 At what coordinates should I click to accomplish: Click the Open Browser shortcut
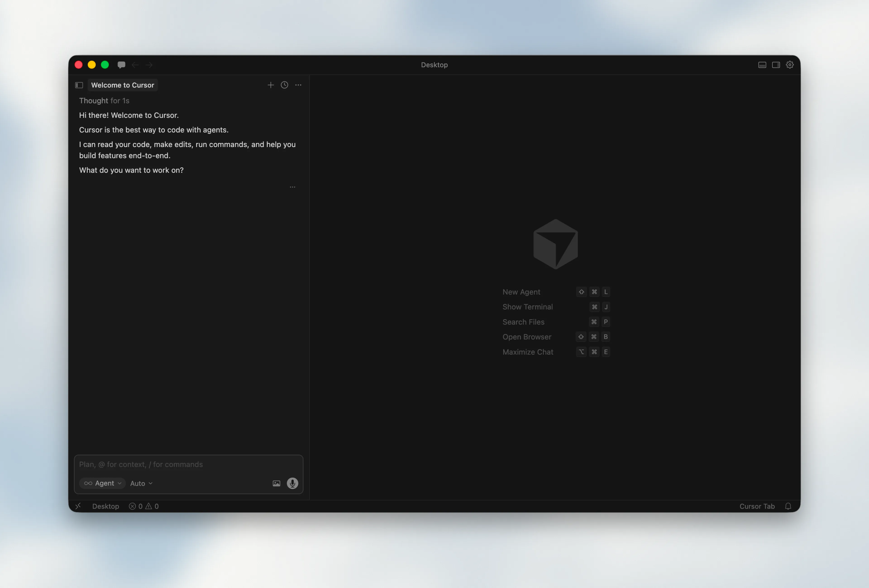tap(556, 337)
